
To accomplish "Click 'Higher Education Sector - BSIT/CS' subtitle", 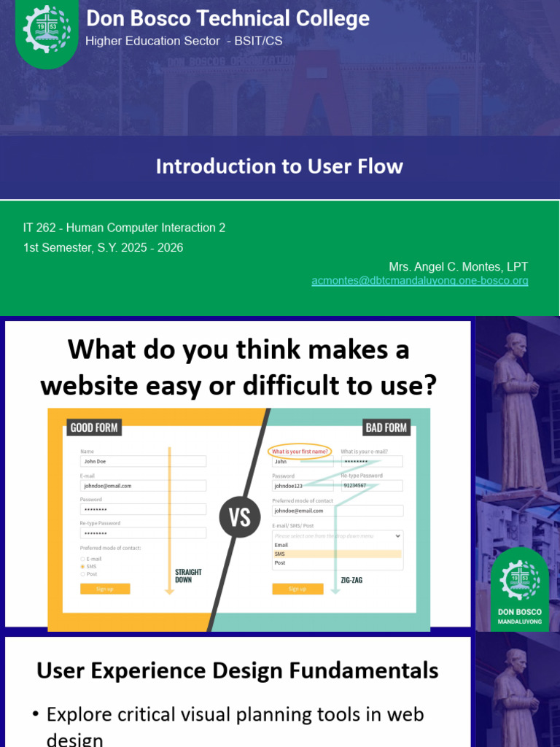I will pos(184,41).
